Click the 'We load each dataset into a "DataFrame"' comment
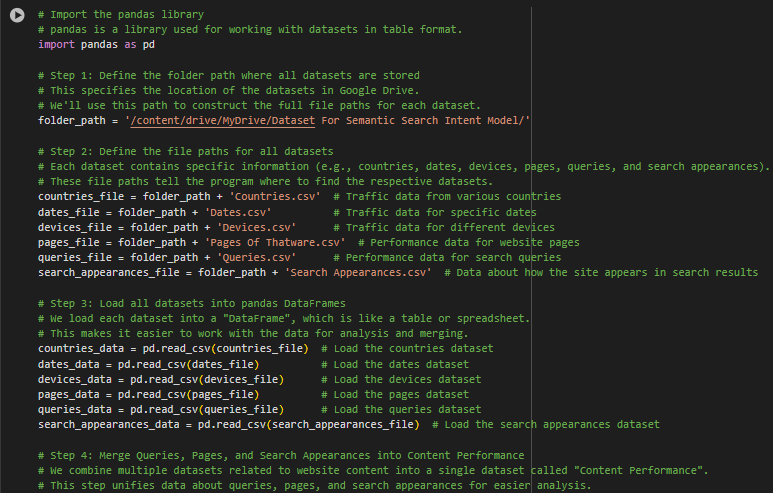Viewport: 773px width, 493px height. click(x=284, y=318)
